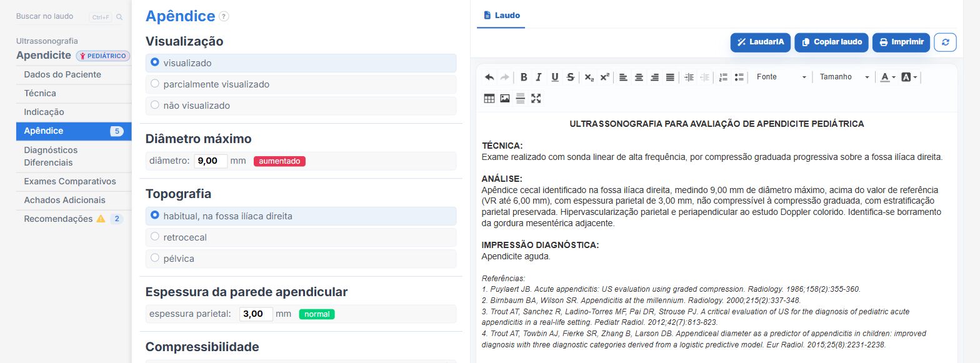Go to Dados do Paciente section
The image size is (980, 363).
[x=74, y=75]
